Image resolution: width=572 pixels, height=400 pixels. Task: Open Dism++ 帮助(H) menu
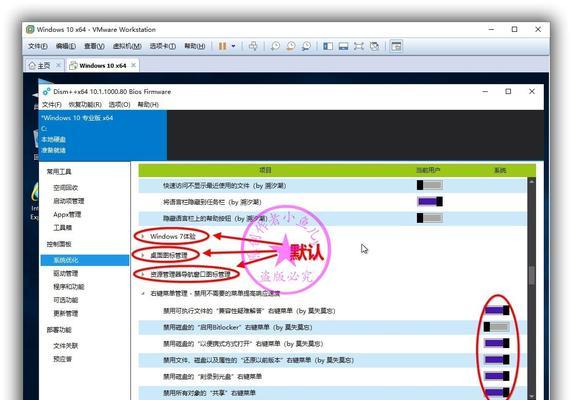point(148,105)
